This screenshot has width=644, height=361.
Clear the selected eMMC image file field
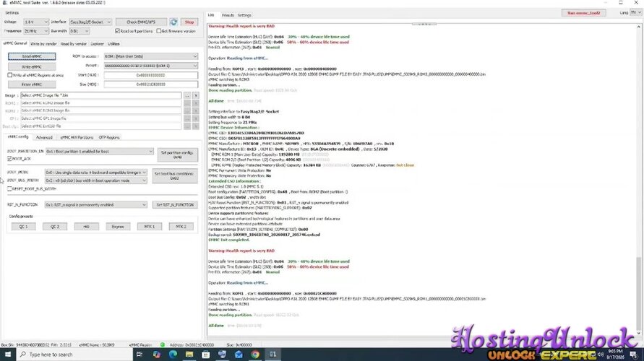tap(195, 95)
